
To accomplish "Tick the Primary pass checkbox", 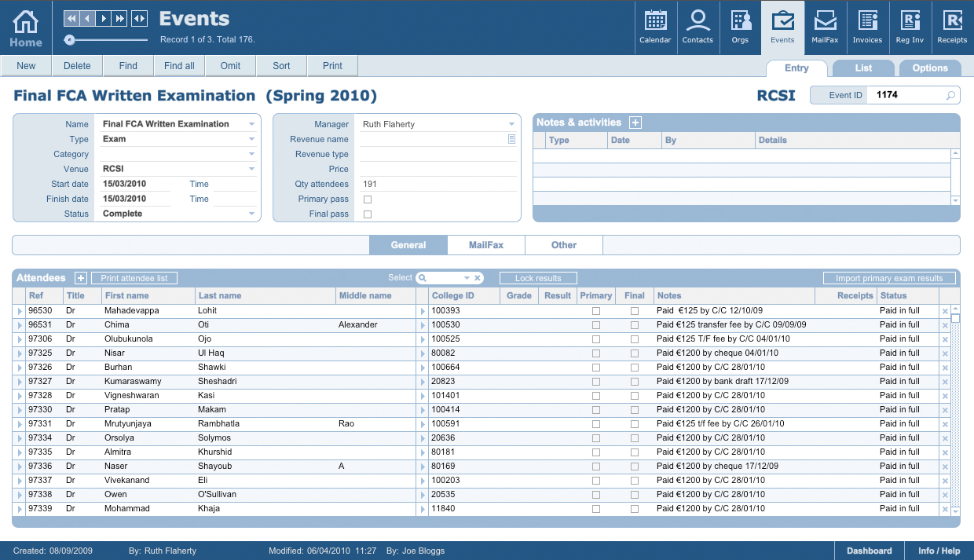I will pos(368,199).
